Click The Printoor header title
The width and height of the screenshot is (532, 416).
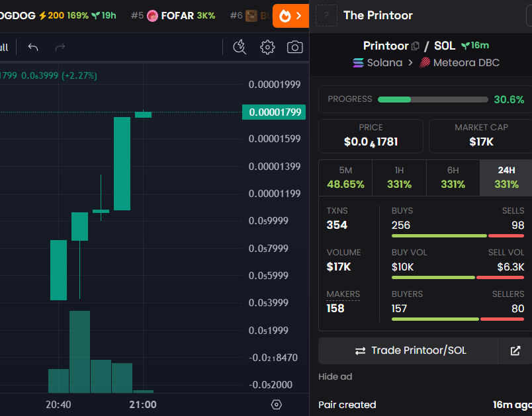pos(378,15)
